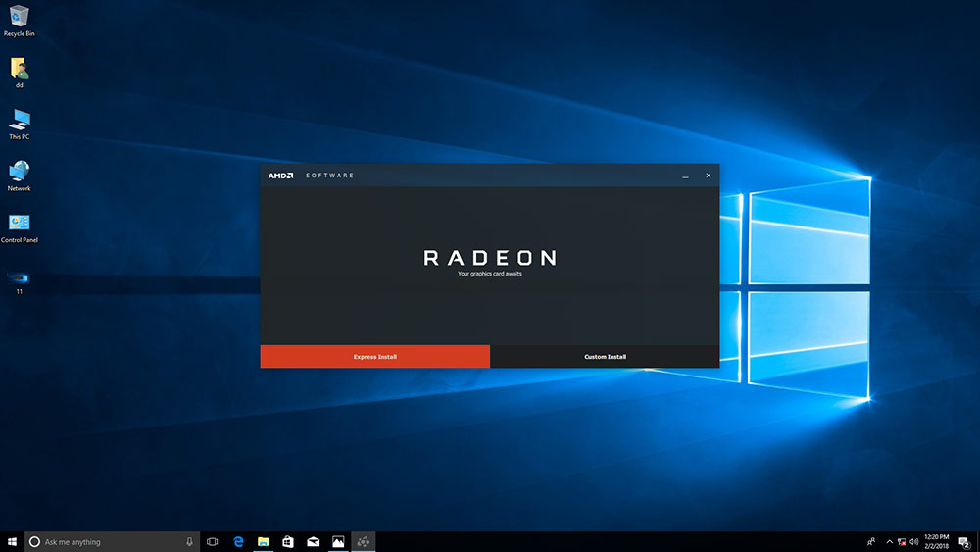Click the RADEON logo text
The image size is (980, 552).
(x=490, y=258)
